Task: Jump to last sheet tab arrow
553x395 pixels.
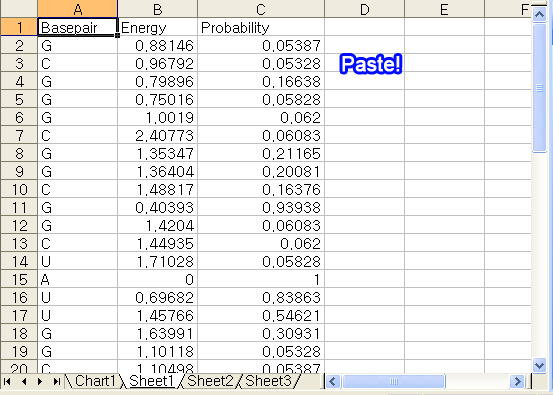Action: pyautogui.click(x=56, y=381)
